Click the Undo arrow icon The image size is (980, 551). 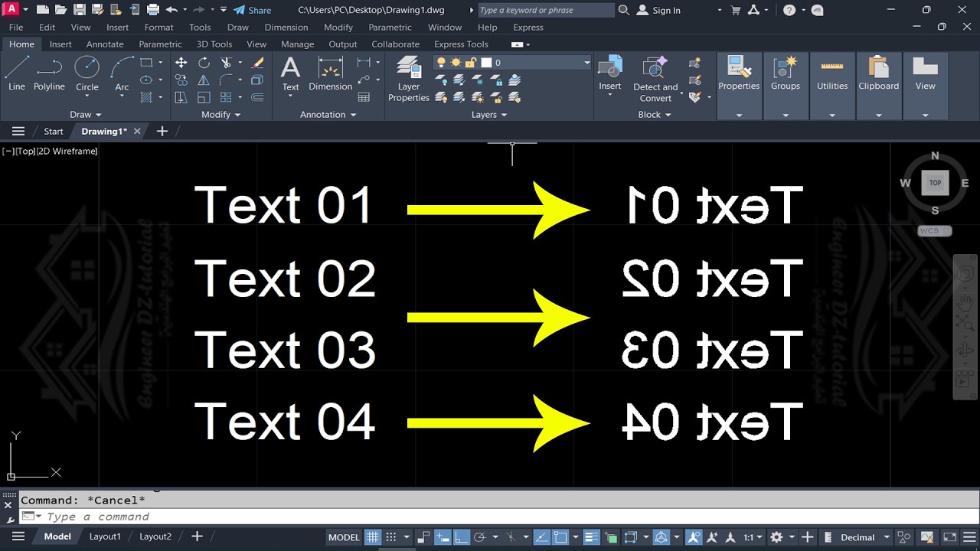[x=171, y=10]
